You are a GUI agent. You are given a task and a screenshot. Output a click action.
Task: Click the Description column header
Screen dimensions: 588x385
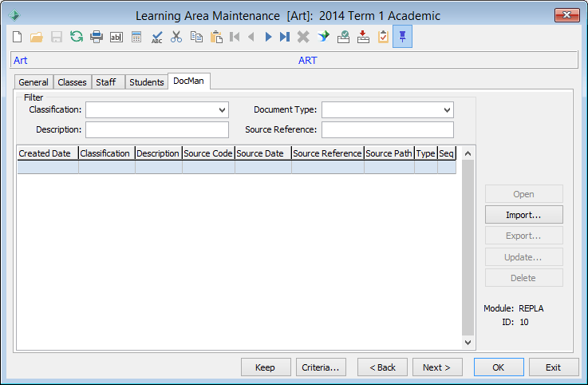[x=159, y=153]
